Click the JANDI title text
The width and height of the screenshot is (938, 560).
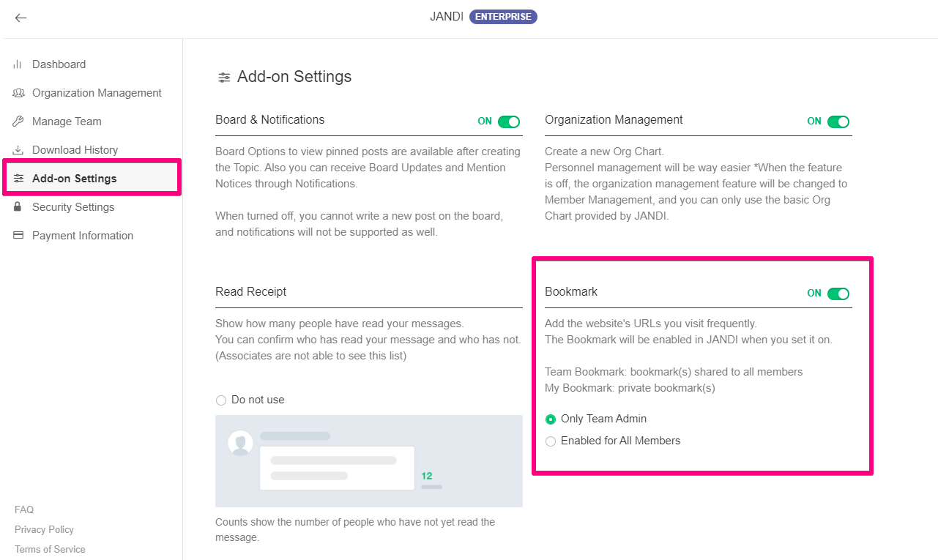click(447, 17)
